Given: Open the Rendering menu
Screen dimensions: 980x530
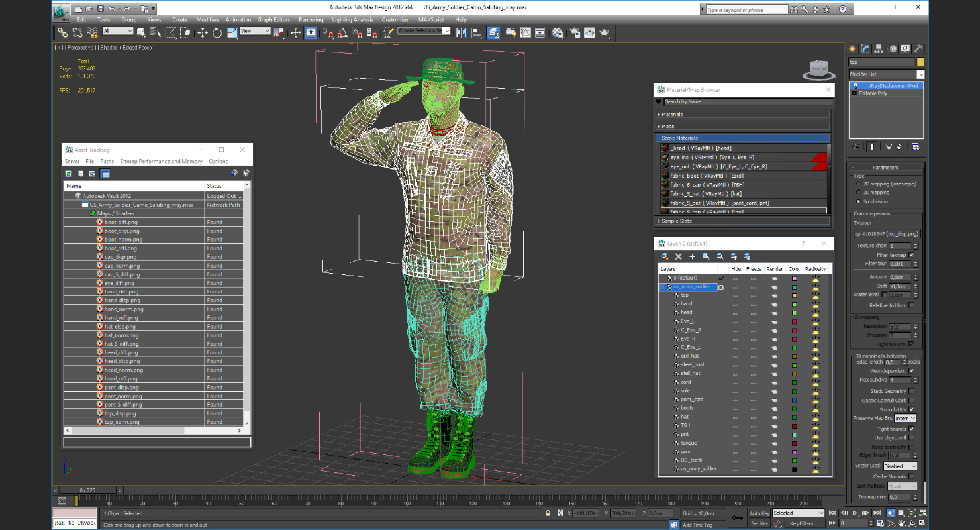Looking at the screenshot, I should pyautogui.click(x=311, y=19).
